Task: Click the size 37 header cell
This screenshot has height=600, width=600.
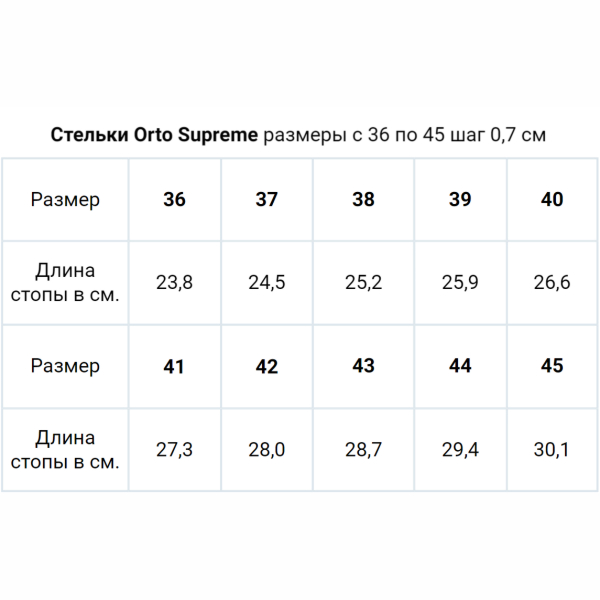Action: (267, 199)
